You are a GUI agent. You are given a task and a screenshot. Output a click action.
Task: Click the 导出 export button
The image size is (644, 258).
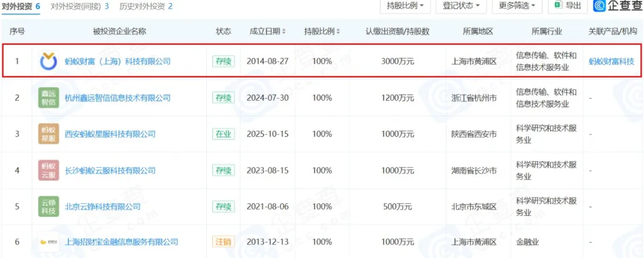pyautogui.click(x=568, y=6)
